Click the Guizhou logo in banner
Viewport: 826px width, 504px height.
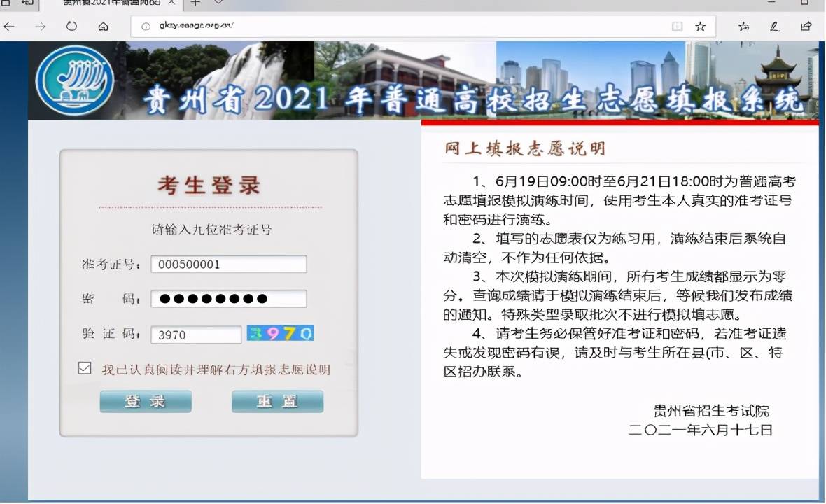(x=74, y=80)
